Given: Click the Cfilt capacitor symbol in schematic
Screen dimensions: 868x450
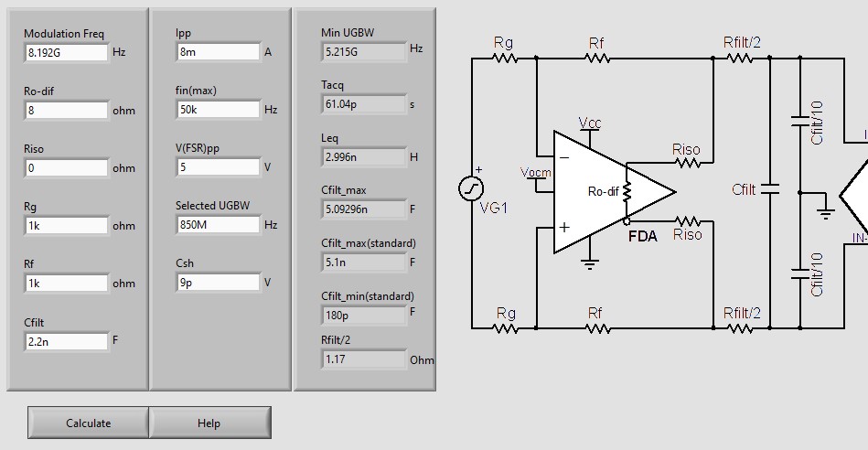Looking at the screenshot, I should [770, 190].
